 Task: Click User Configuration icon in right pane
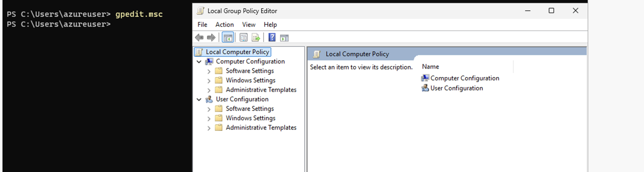[x=425, y=88]
